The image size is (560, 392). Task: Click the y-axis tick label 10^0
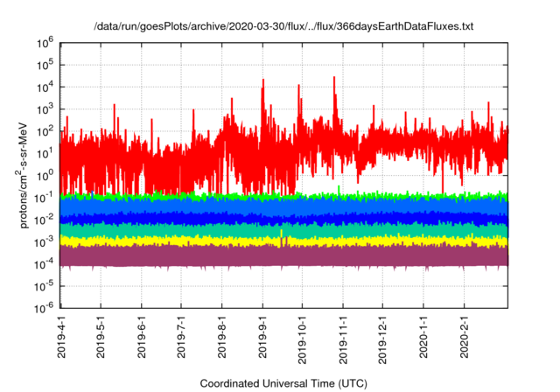45,176
